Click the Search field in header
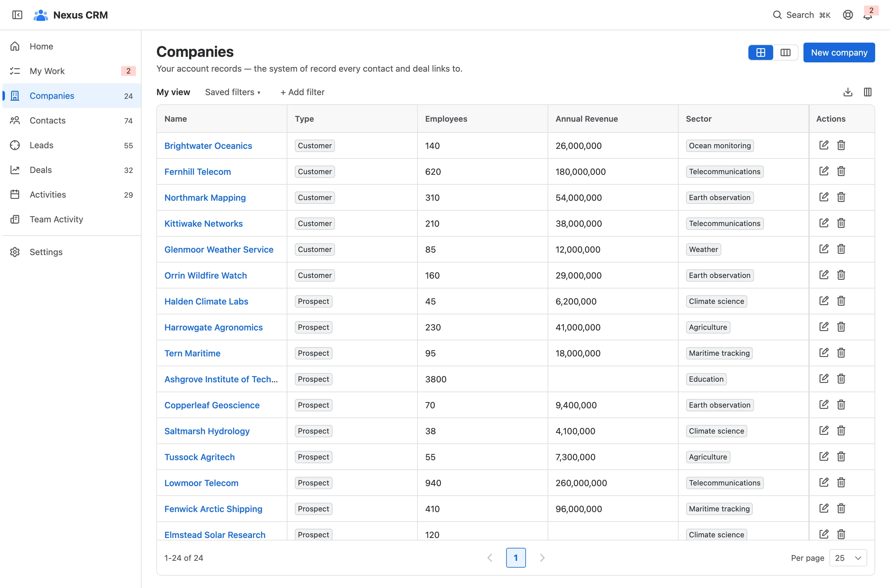 [801, 15]
